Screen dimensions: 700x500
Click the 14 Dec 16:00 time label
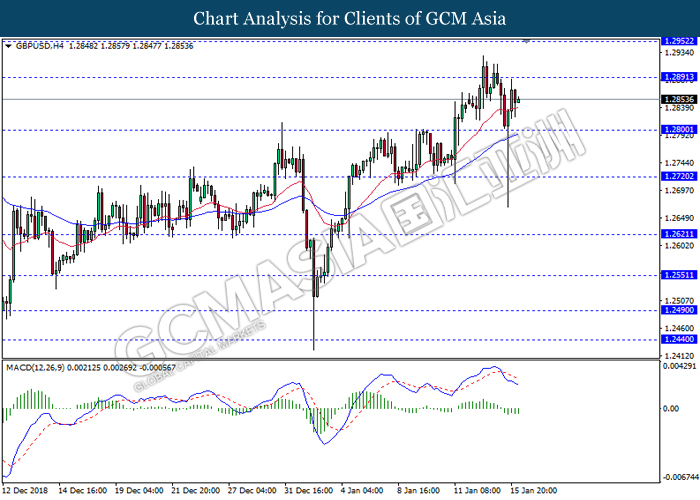[x=83, y=491]
